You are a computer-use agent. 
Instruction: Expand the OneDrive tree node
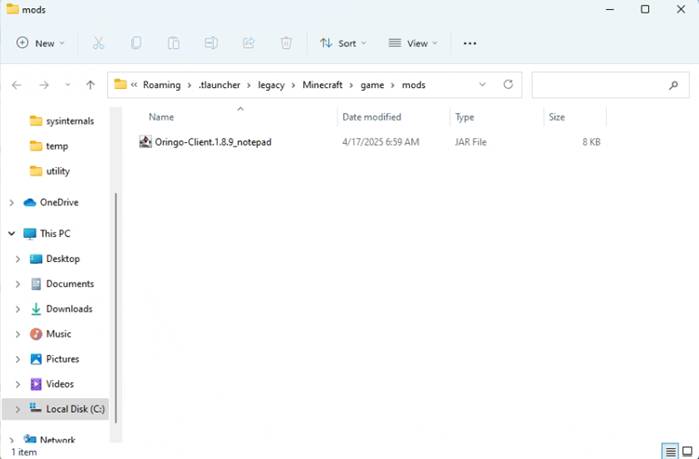[12, 202]
